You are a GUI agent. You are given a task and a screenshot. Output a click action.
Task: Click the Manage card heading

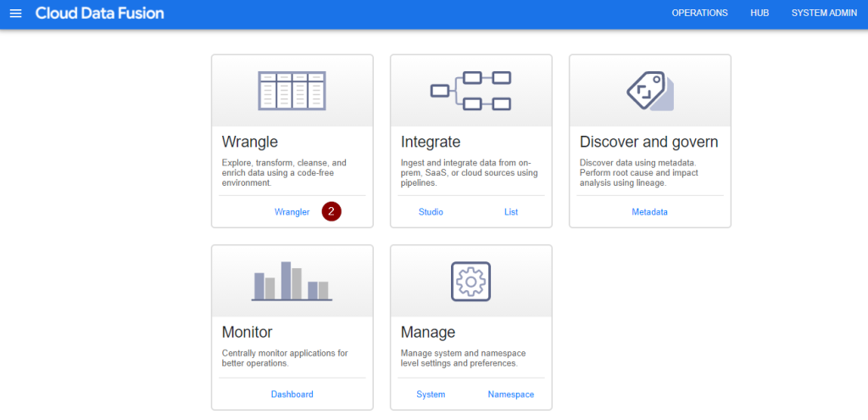428,333
